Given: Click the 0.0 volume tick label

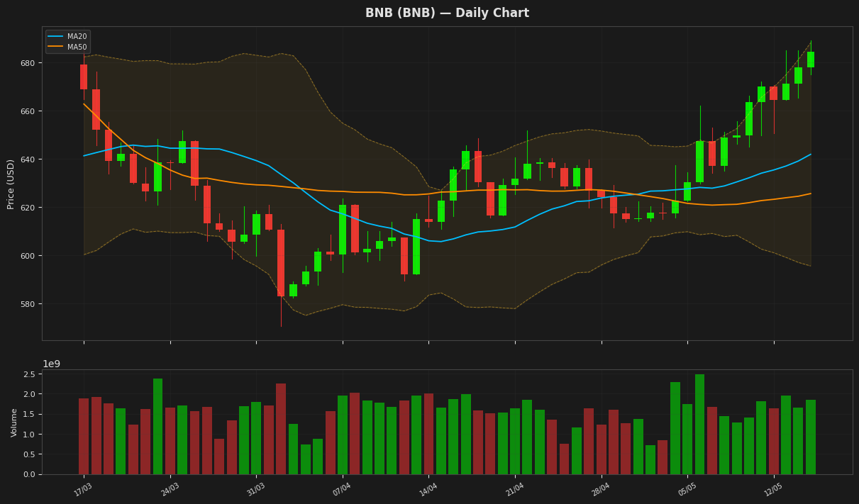Looking at the screenshot, I should point(30,474).
